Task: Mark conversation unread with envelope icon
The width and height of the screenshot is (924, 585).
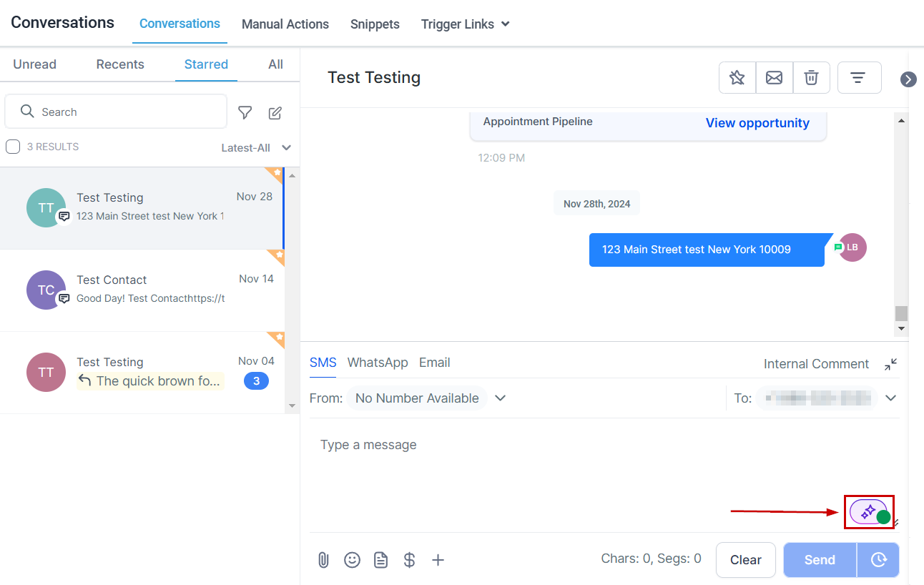Action: click(x=774, y=78)
